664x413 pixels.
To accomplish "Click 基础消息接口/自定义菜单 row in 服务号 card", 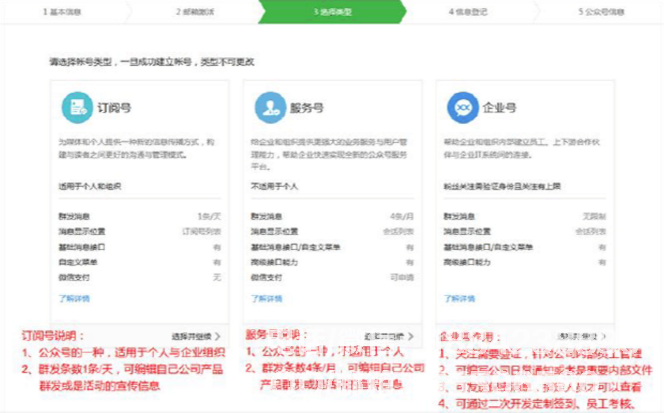I will (332, 247).
